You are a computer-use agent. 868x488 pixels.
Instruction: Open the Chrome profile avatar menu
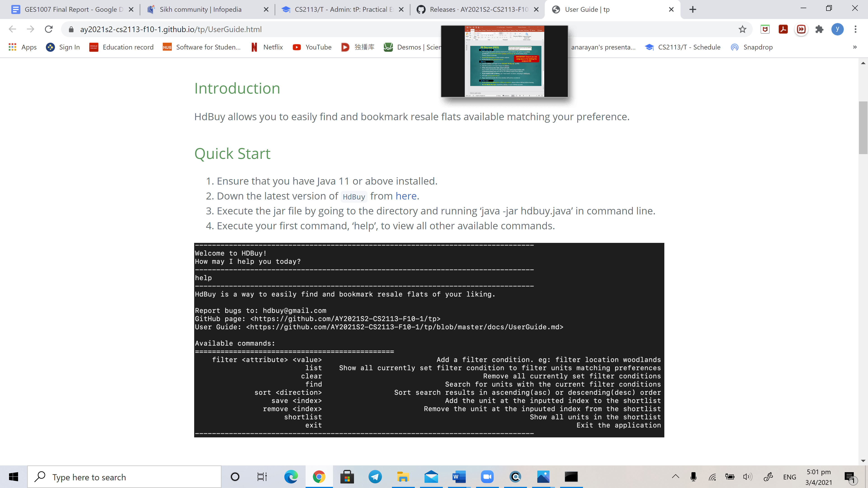point(837,29)
